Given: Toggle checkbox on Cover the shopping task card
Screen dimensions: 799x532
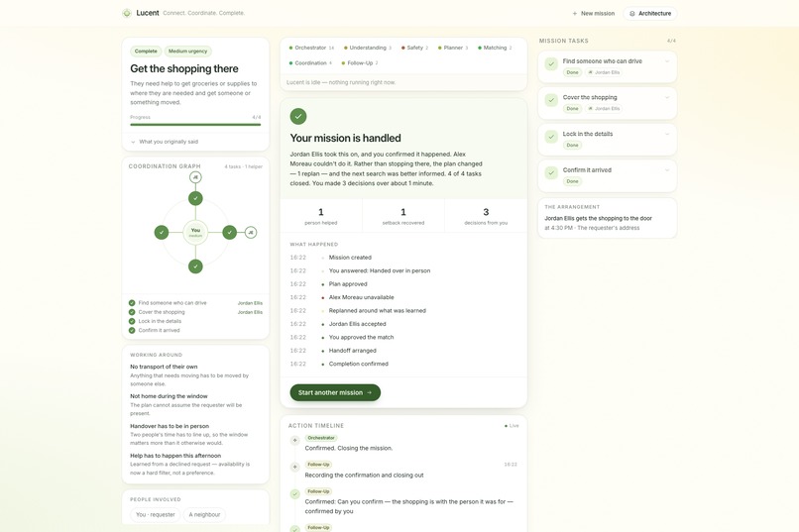Looking at the screenshot, I should (x=551, y=100).
